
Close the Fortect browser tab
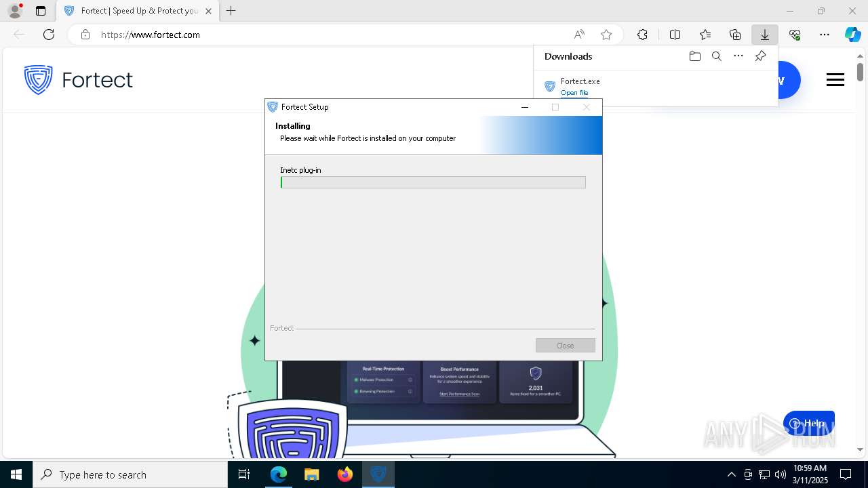click(x=208, y=11)
